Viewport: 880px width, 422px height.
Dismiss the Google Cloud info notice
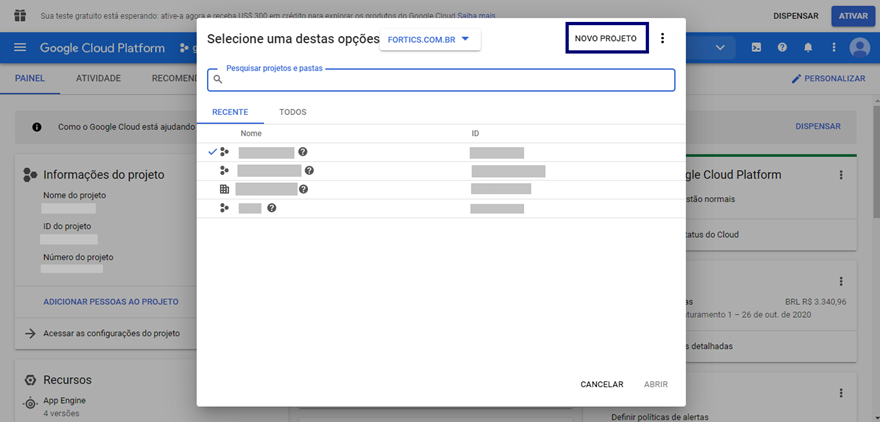pyautogui.click(x=818, y=126)
